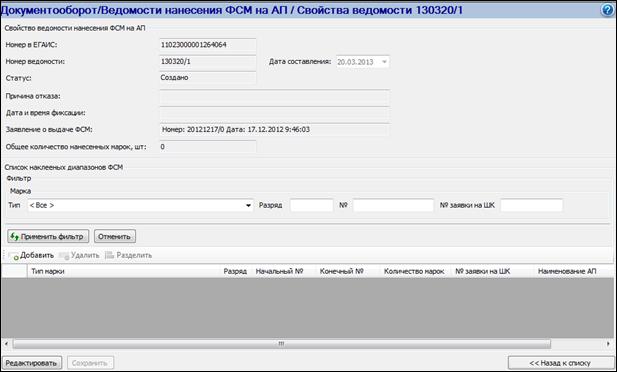The image size is (617, 372).
Task: Click the horizontal scrollbar thumb
Action: 281,344
